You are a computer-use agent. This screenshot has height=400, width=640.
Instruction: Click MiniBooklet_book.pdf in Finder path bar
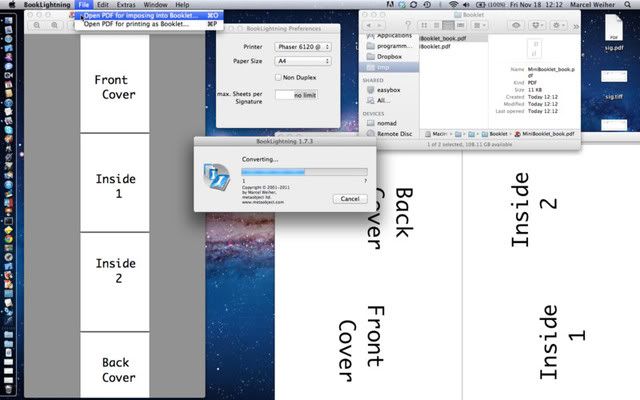(x=544, y=134)
